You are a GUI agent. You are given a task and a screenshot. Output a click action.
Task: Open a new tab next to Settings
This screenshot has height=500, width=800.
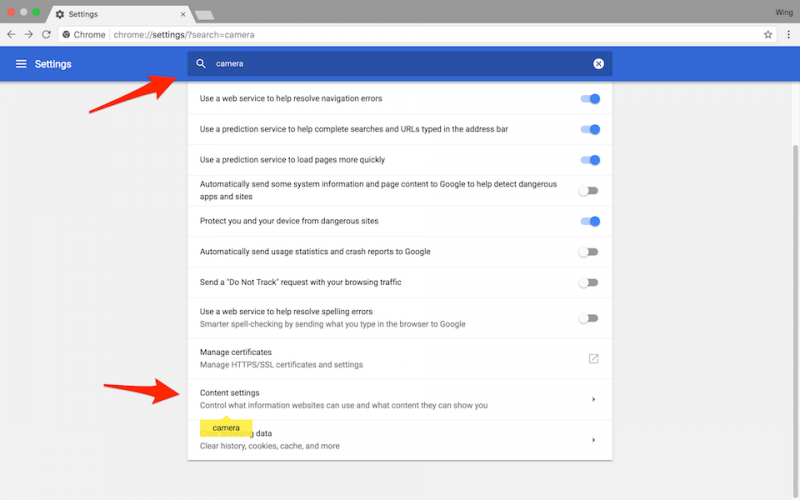(x=205, y=15)
